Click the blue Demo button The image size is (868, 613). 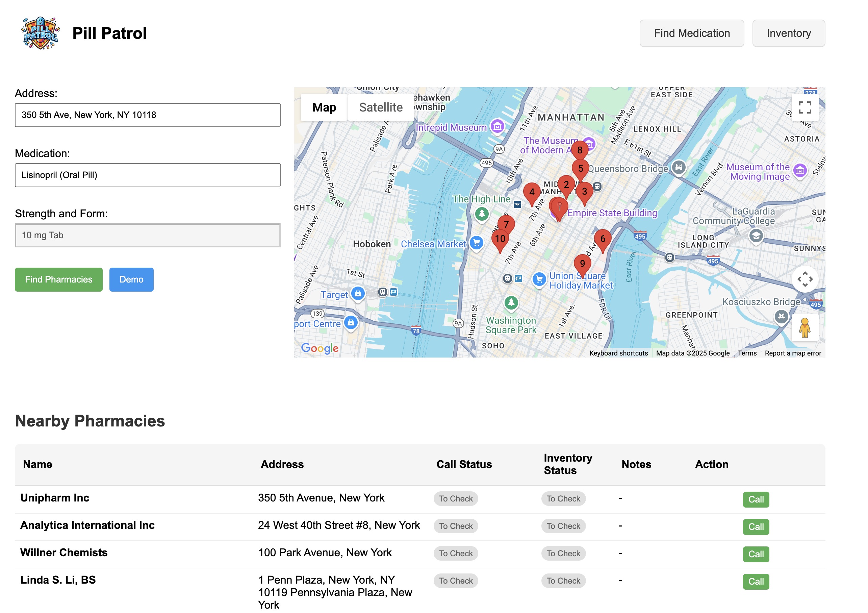click(131, 279)
